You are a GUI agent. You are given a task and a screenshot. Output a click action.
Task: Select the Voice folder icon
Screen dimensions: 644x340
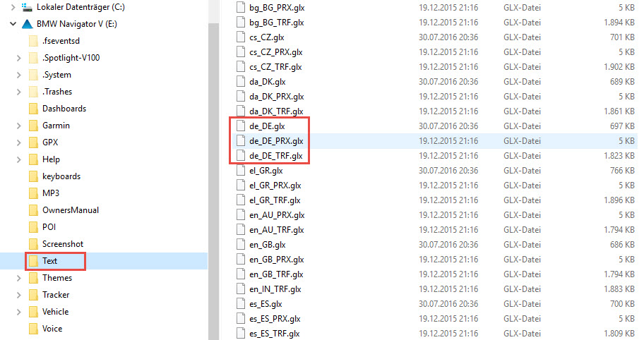pyautogui.click(x=34, y=329)
